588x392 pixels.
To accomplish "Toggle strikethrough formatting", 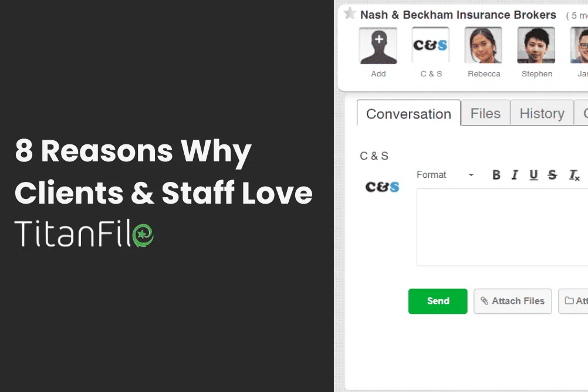I will click(x=552, y=175).
